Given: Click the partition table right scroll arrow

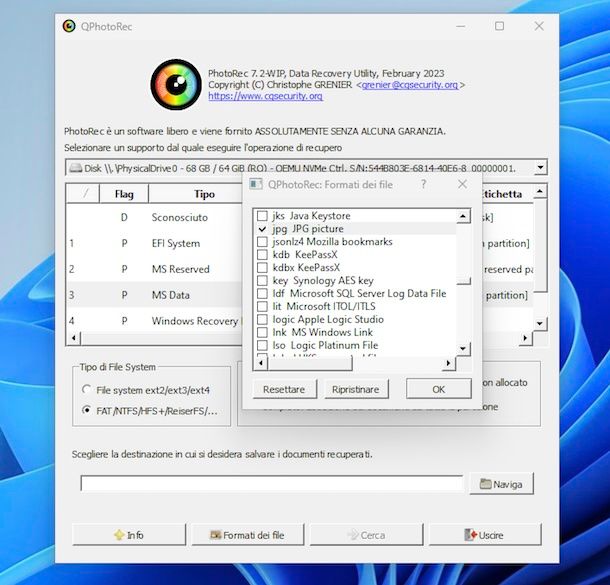Looking at the screenshot, I should point(525,338).
